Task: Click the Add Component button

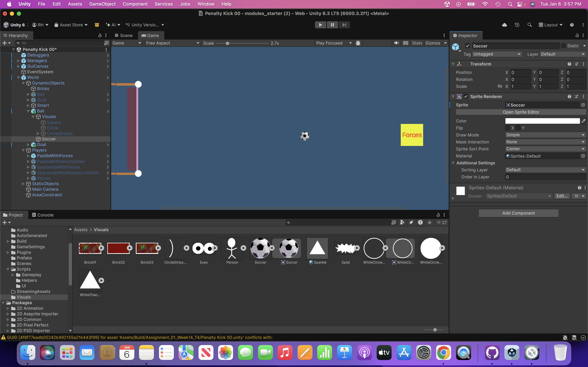Action: pyautogui.click(x=518, y=213)
